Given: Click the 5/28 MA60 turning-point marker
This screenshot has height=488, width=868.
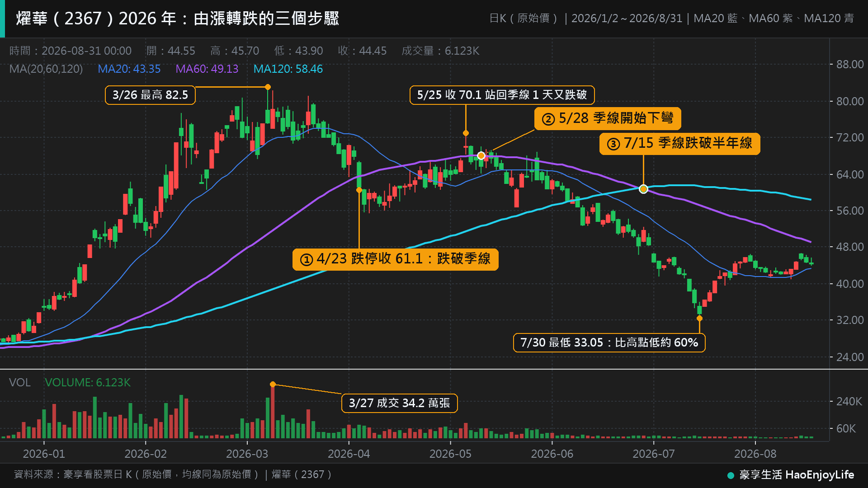Looking at the screenshot, I should pos(481,155).
